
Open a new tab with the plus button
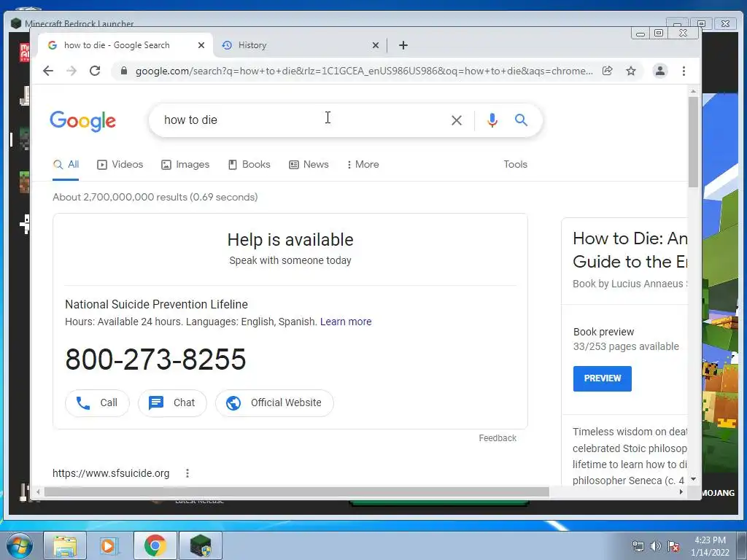click(x=403, y=45)
